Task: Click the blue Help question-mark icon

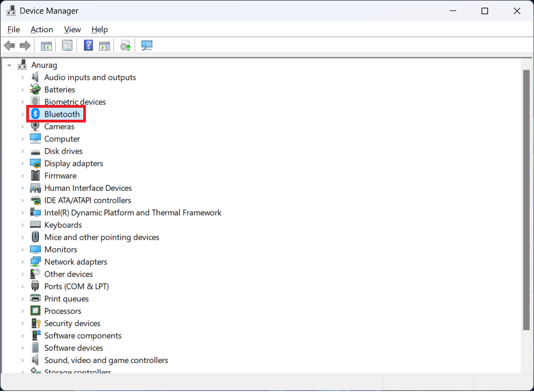Action: pyautogui.click(x=88, y=45)
